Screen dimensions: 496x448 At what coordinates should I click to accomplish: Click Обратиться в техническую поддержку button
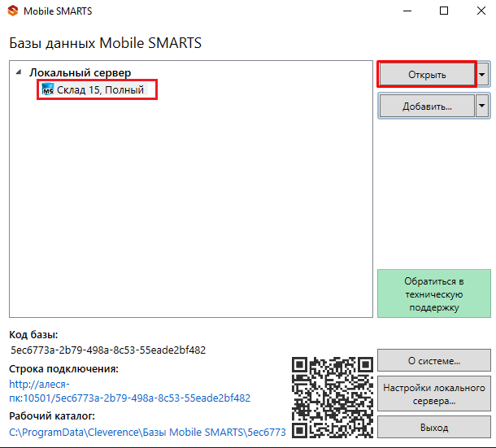point(434,294)
